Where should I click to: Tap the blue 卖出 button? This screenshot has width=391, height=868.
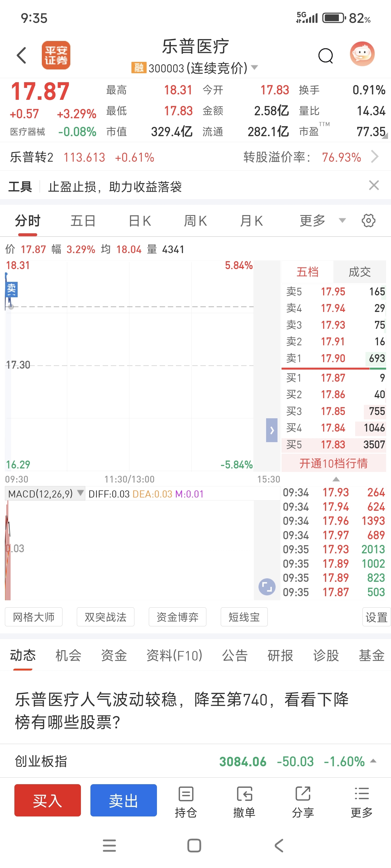click(124, 800)
